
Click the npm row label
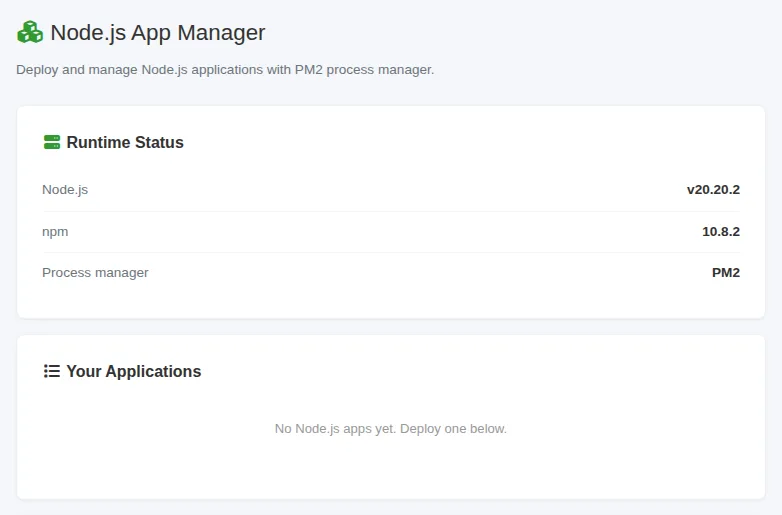coord(55,232)
